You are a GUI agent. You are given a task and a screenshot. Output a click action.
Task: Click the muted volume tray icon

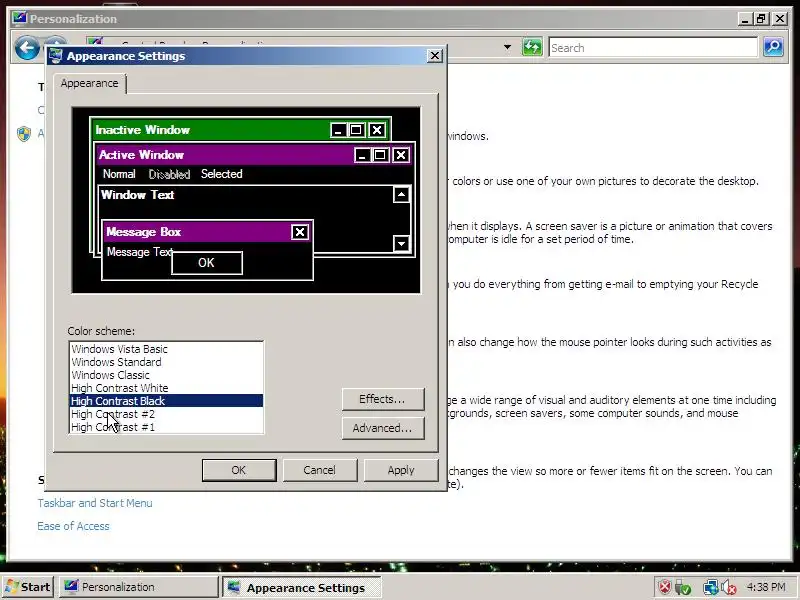pyautogui.click(x=729, y=587)
